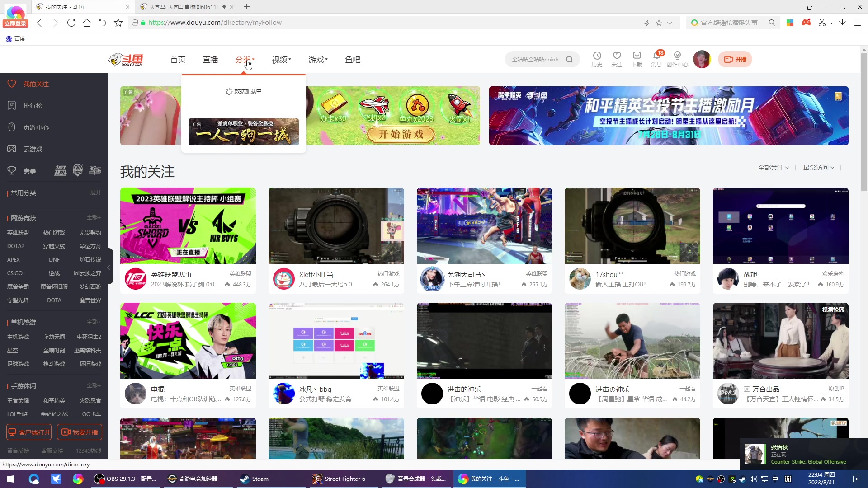This screenshot has height=488, width=868.
Task: Open 鱼吧 in top navigation
Action: tap(353, 60)
